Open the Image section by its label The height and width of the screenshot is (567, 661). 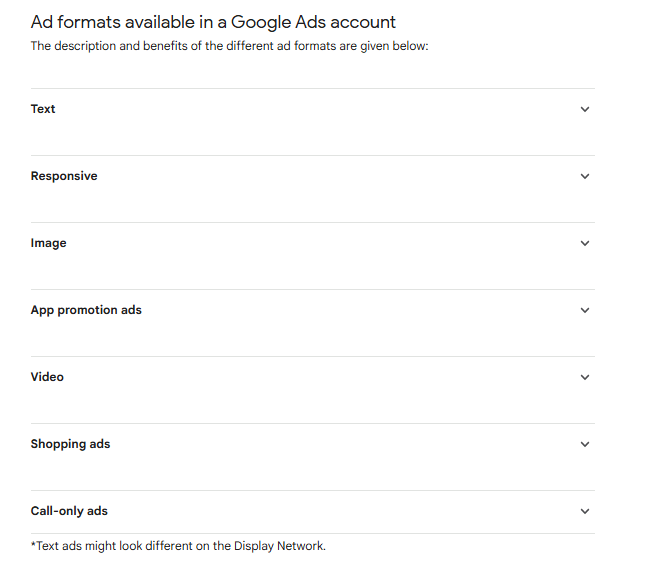click(x=48, y=243)
